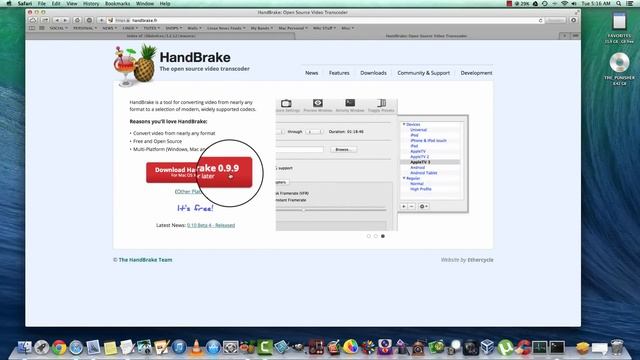This screenshot has width=640, height=360.
Task: Open the Downloads page on HandBrake site
Action: pos(373,73)
